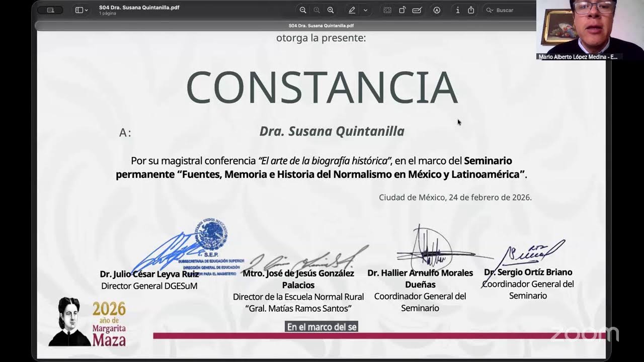Click the search magnifier icon in Buscar field
The height and width of the screenshot is (362, 644).
pyautogui.click(x=489, y=10)
